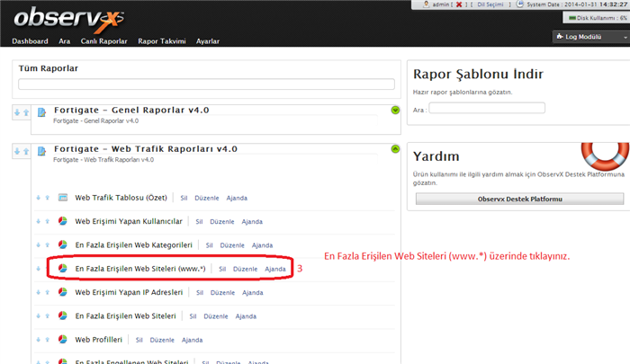Click Ajanda for Web Erişimi Yapan IP Adresleri

[x=252, y=293]
